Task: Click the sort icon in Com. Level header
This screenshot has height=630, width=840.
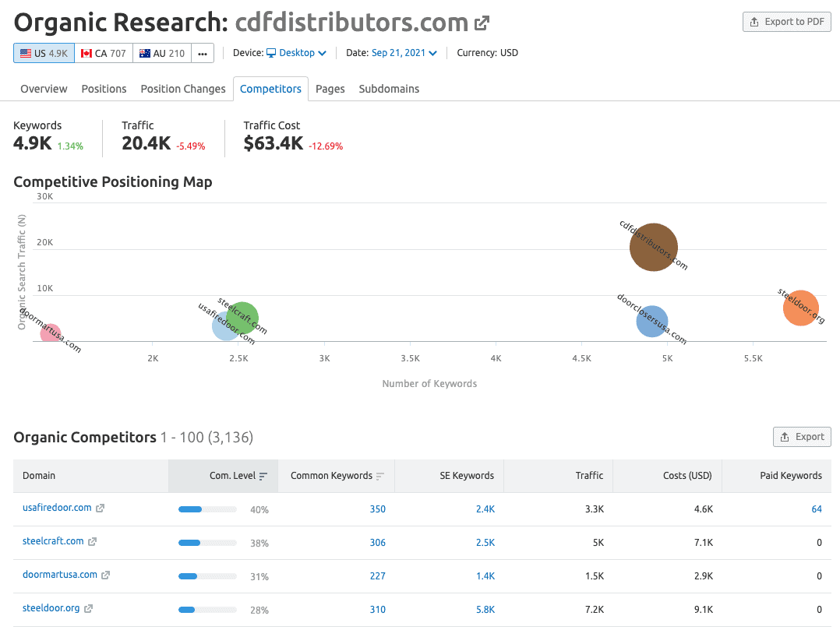Action: pyautogui.click(x=263, y=476)
